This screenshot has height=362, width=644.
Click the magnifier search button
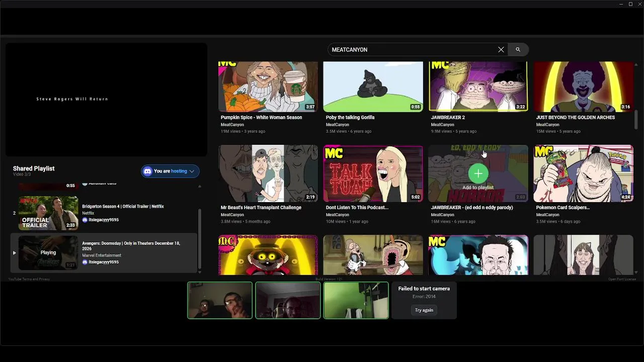(x=518, y=50)
